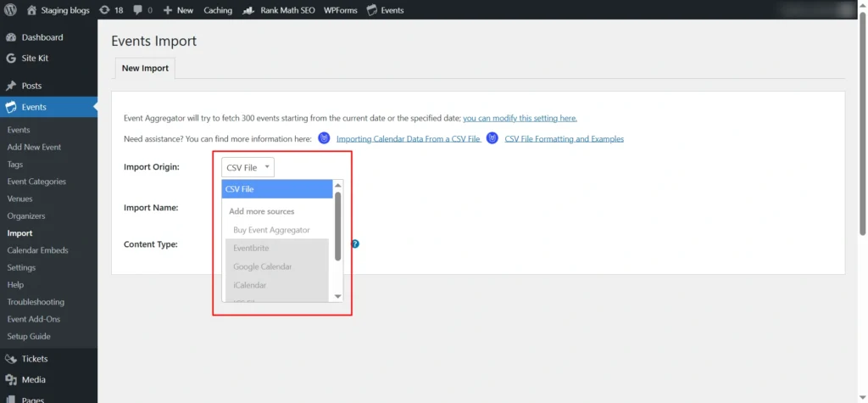Select the New Import tab

(145, 68)
